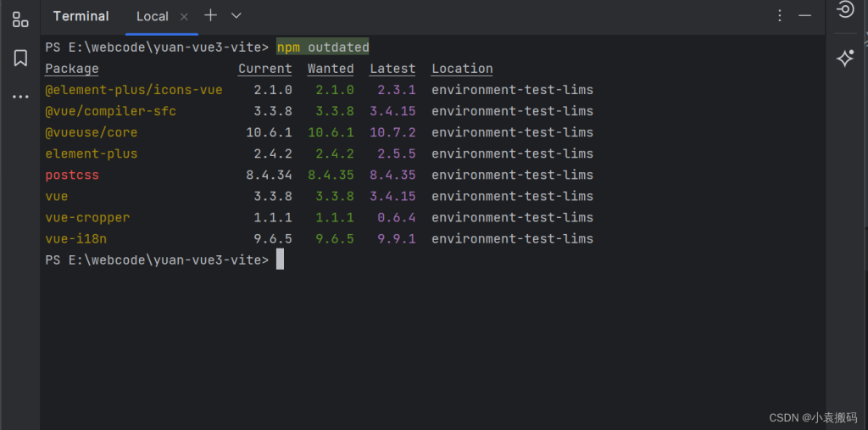
Task: Select the Terminal panel title
Action: pos(81,16)
